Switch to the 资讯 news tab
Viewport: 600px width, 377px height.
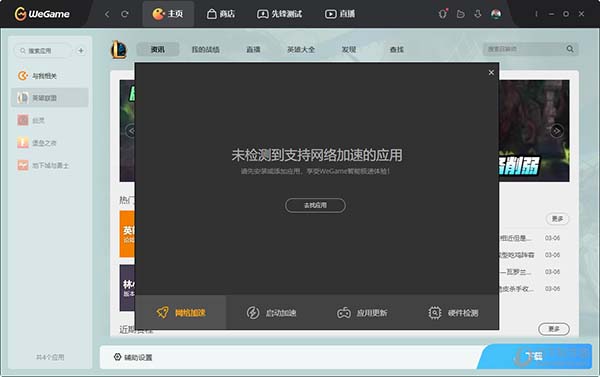pos(158,49)
